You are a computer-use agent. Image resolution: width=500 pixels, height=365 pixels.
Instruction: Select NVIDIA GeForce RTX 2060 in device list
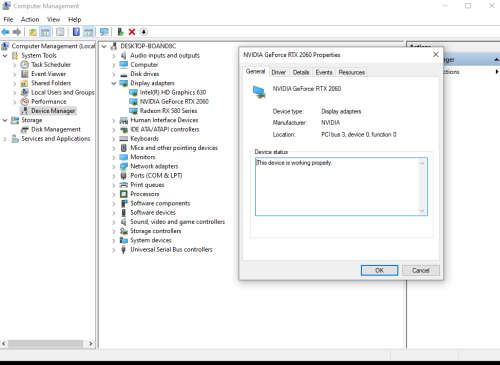coord(174,102)
